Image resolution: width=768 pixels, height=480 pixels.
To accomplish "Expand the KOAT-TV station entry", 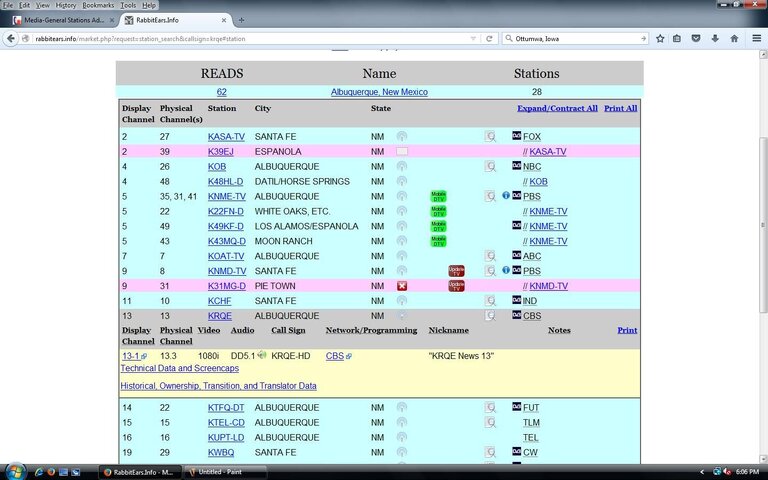I will coord(226,256).
